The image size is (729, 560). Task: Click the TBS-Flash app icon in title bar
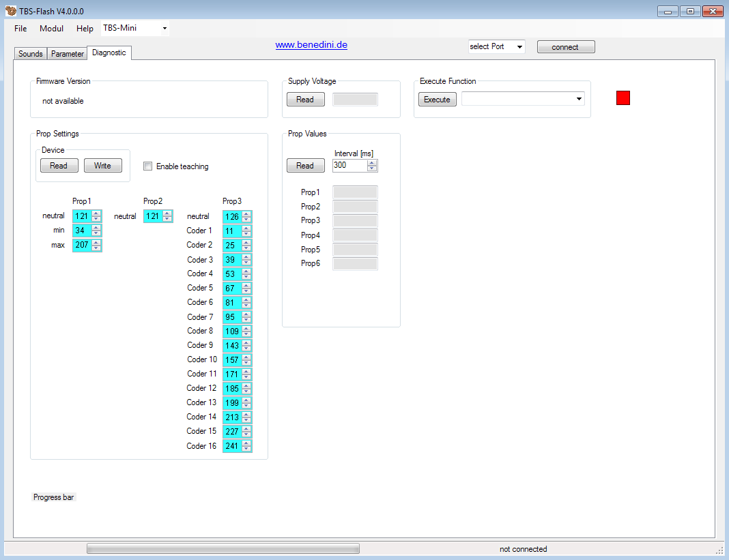pyautogui.click(x=10, y=11)
